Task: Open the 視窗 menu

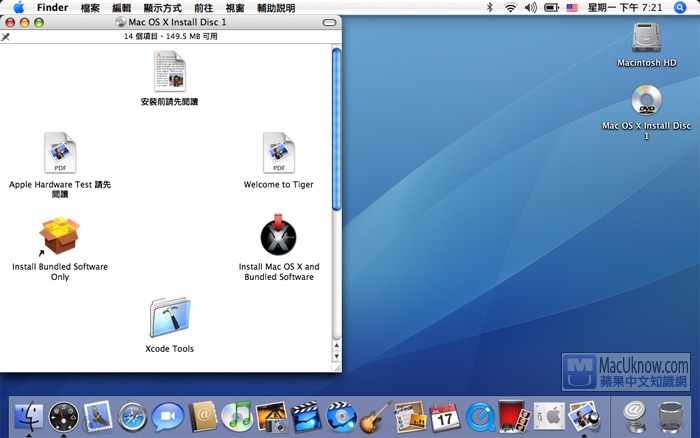Action: click(235, 8)
